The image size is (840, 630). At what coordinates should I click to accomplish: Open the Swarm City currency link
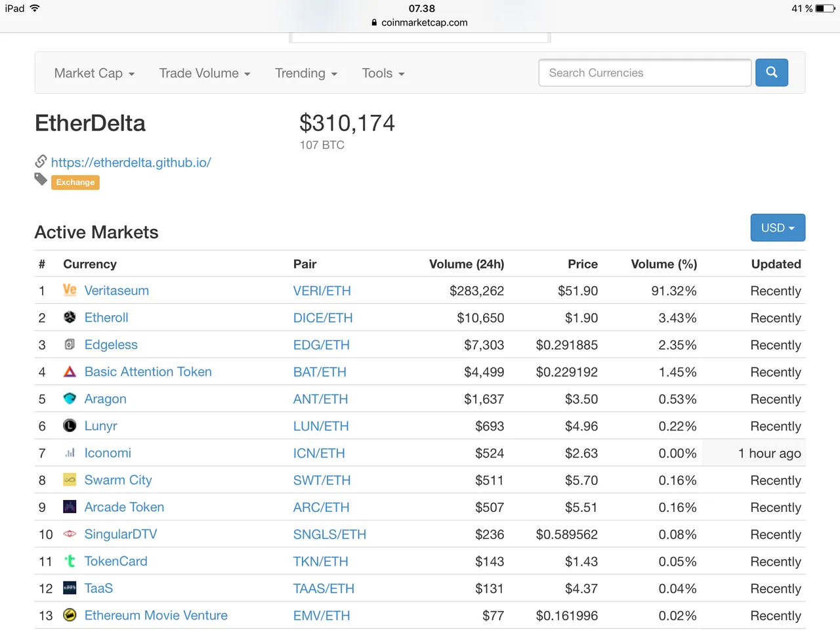[x=118, y=480]
